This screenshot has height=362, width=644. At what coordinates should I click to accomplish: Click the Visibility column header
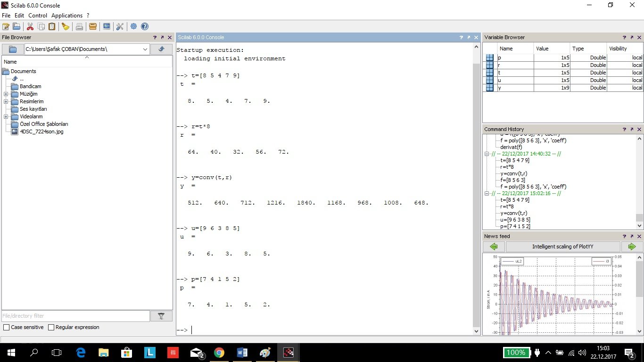point(625,49)
